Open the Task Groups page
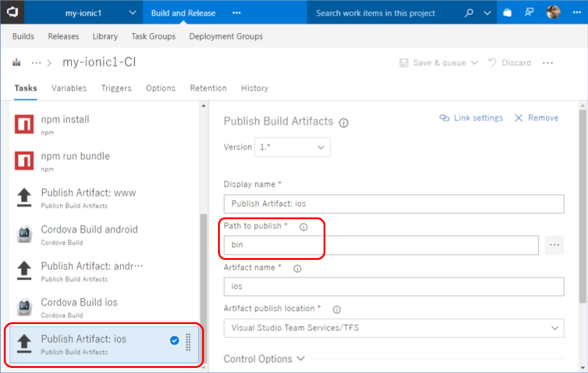The image size is (588, 373). [153, 36]
